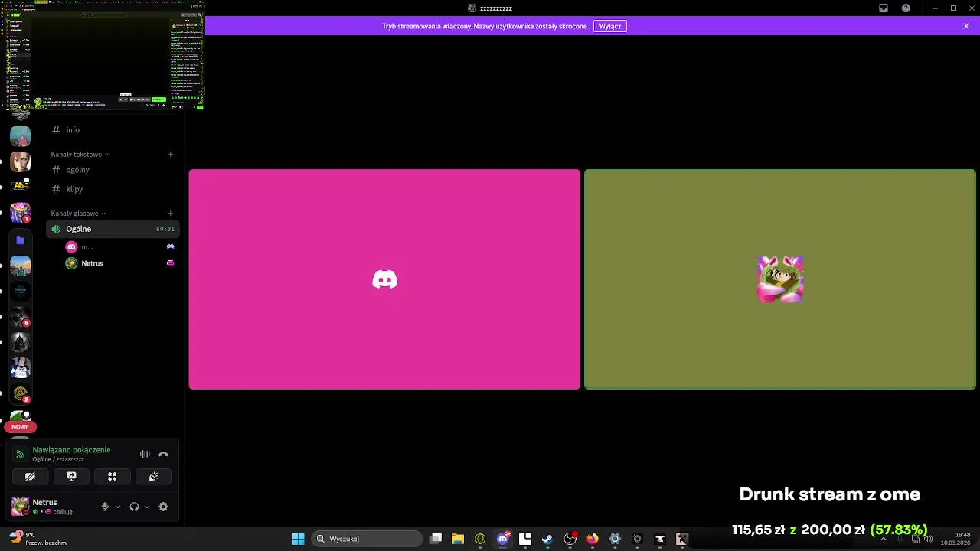This screenshot has width=980, height=551.
Task: Open Netrus user avatar panel
Action: point(21,507)
